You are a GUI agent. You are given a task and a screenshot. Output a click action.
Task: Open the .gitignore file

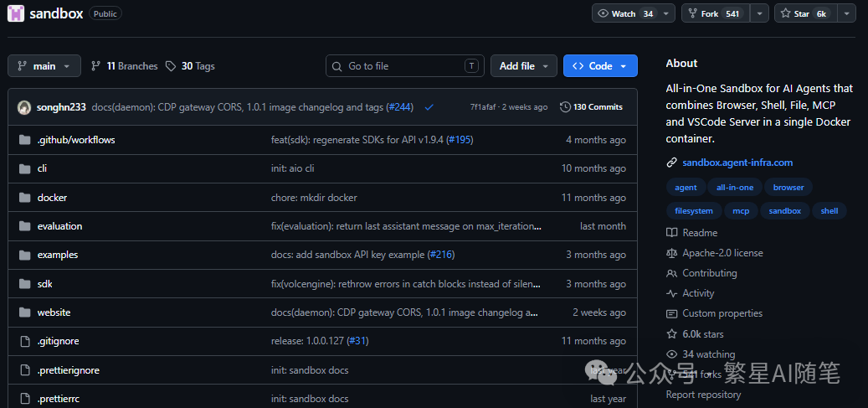coord(58,342)
